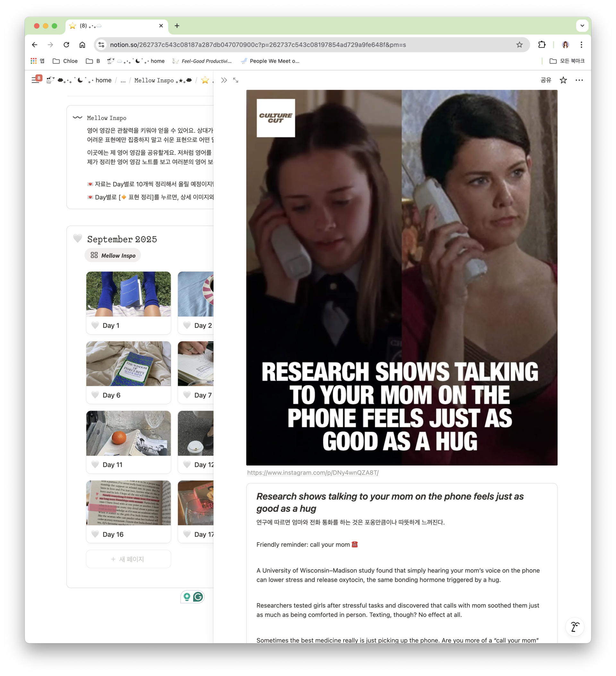Screen dimensions: 616x676
Task: Open Chrome extensions puzzle icon
Action: click(x=542, y=45)
